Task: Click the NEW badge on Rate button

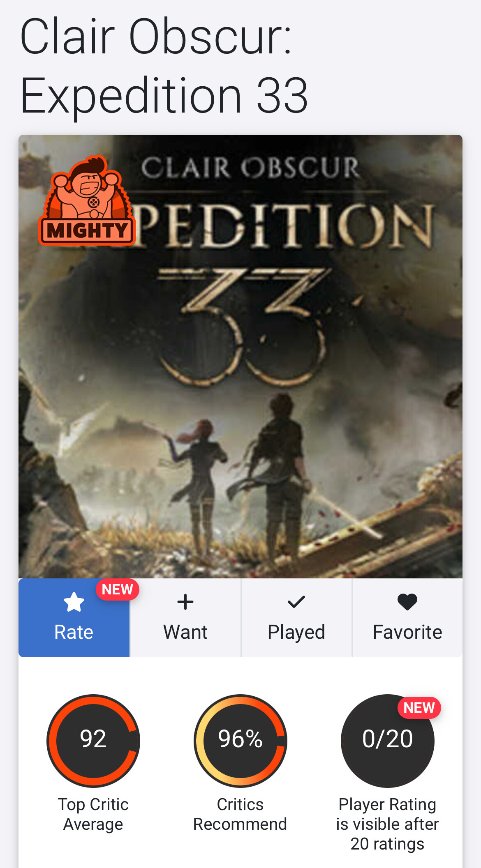Action: tap(118, 589)
